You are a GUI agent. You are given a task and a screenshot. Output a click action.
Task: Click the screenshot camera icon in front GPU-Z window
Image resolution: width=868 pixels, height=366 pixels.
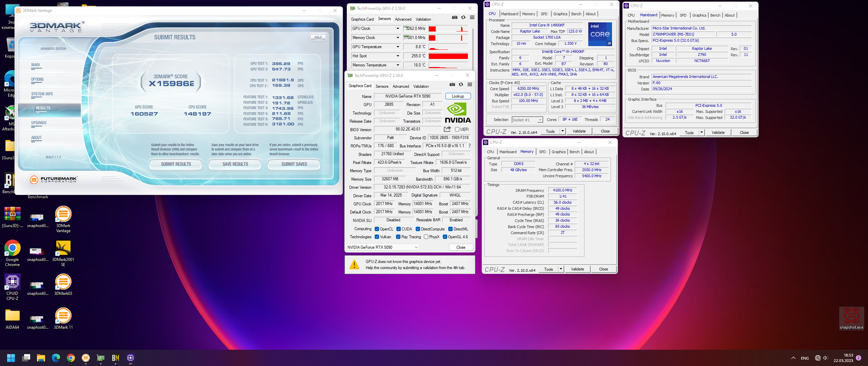pos(452,85)
